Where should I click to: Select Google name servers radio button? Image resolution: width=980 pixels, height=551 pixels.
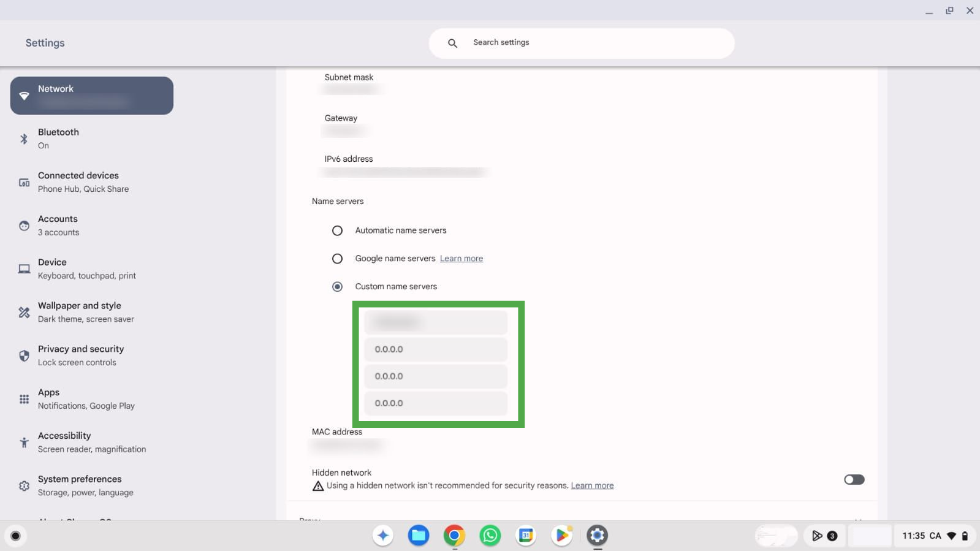[337, 259]
